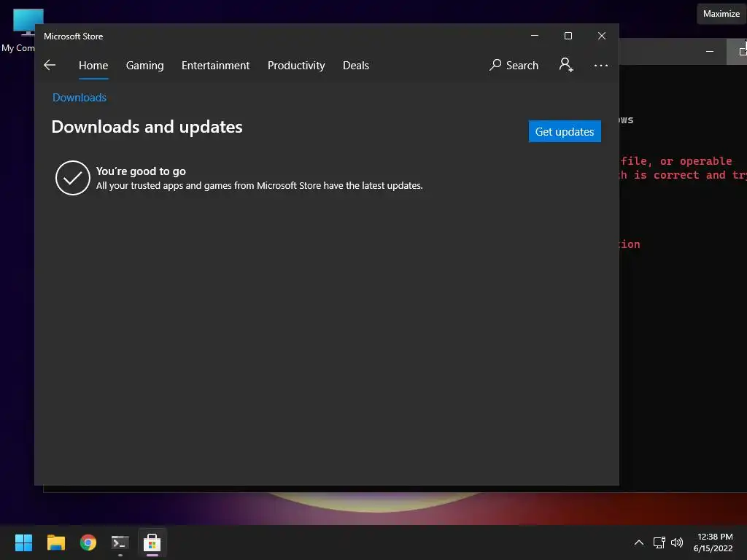747x560 pixels.
Task: Switch to the terminal taskbar icon
Action: (120, 542)
